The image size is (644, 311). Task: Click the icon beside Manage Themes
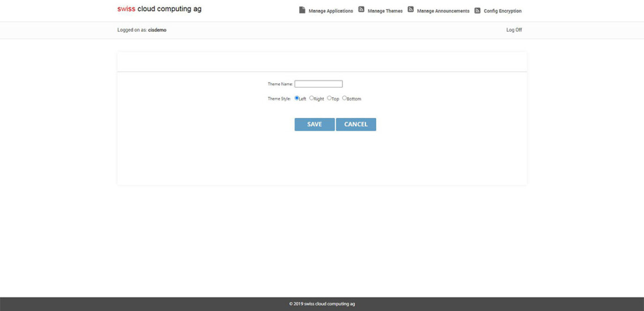(362, 10)
